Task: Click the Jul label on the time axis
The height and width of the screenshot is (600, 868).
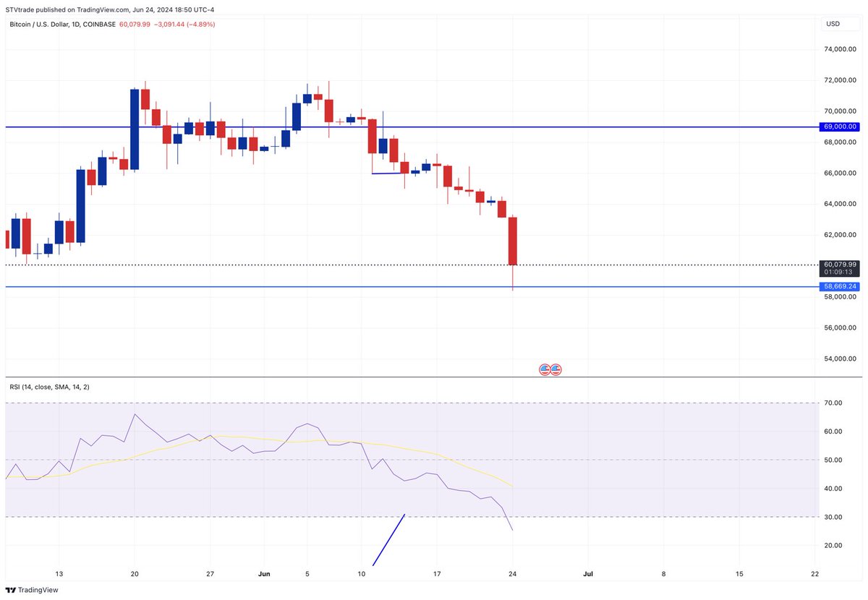Action: pyautogui.click(x=588, y=574)
